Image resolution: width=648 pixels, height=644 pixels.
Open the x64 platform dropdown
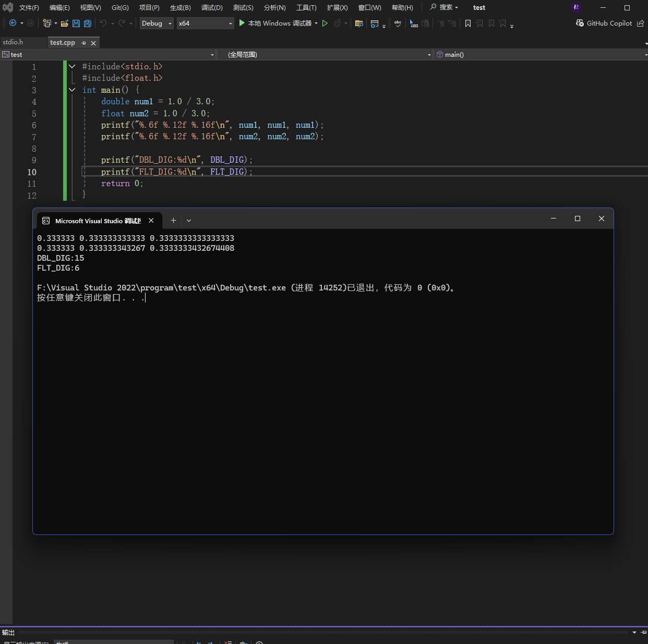pyautogui.click(x=206, y=23)
